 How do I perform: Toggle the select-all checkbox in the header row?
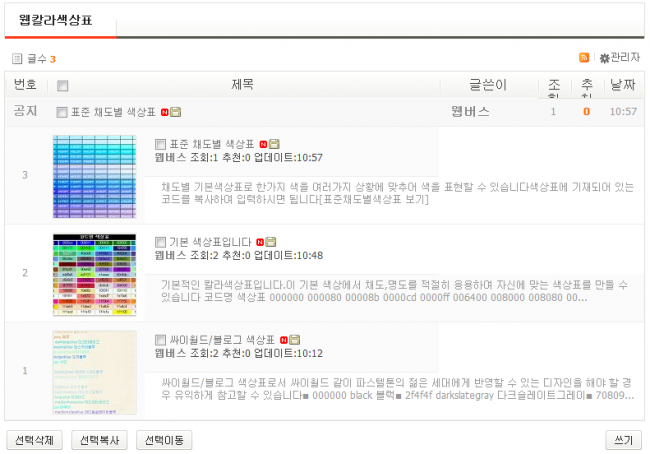(x=63, y=86)
